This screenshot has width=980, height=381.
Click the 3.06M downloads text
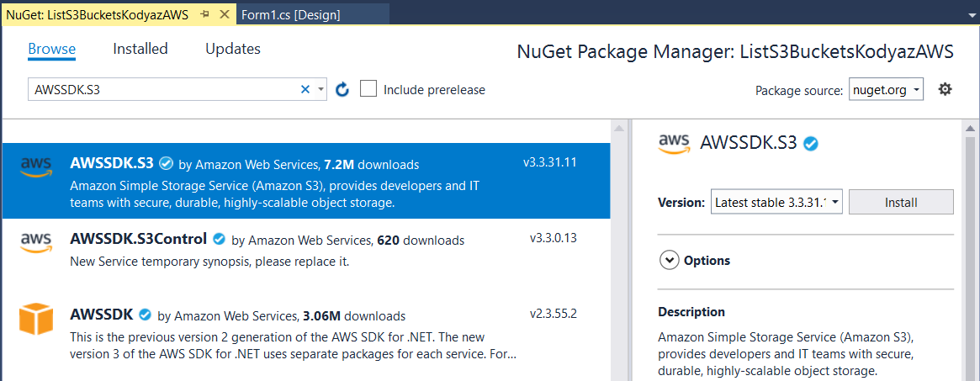[x=354, y=315]
